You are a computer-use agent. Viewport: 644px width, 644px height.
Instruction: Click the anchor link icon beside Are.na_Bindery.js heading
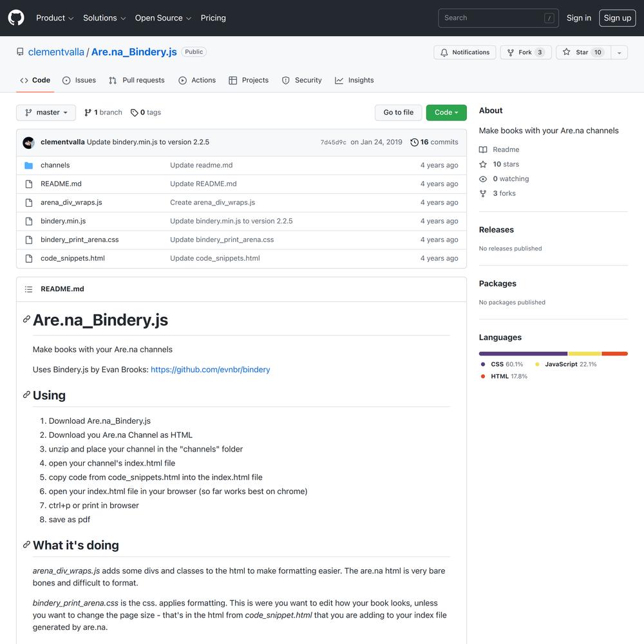pos(26,319)
